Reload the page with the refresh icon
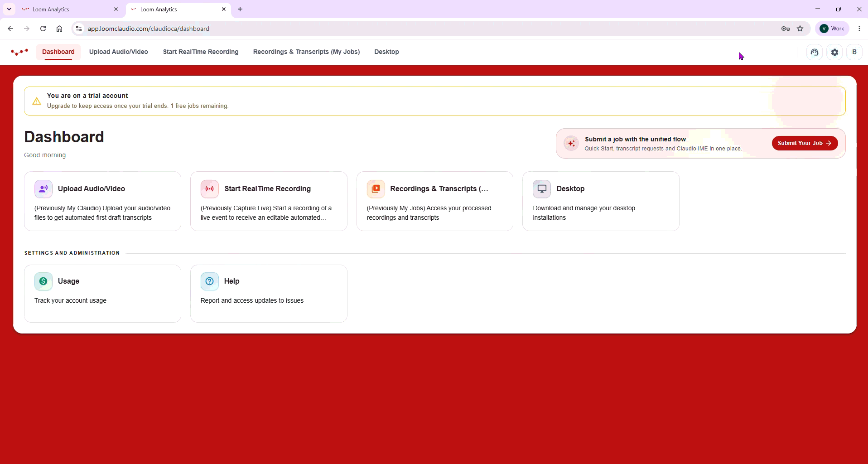This screenshot has height=464, width=868. (x=43, y=29)
